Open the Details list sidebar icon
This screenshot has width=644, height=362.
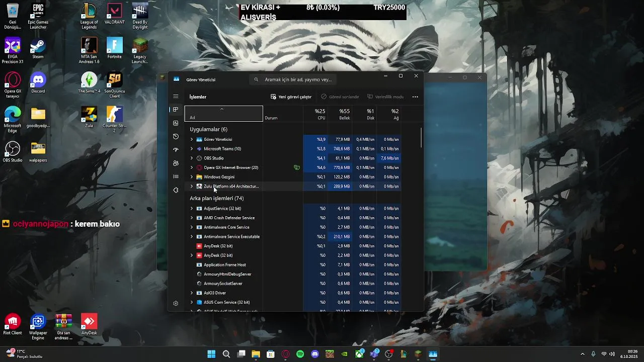176,176
